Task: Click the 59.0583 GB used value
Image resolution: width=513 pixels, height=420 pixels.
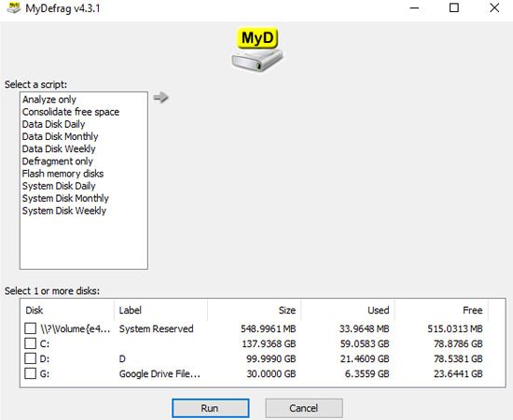Action: (365, 343)
